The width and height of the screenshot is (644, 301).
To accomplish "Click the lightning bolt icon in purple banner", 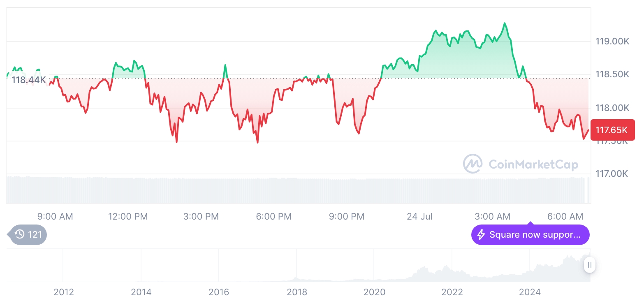I will [481, 235].
